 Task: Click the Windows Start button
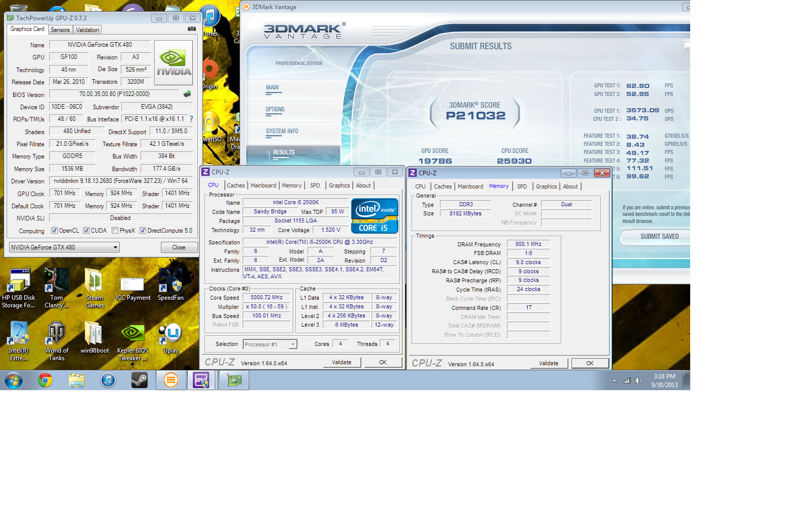point(14,380)
